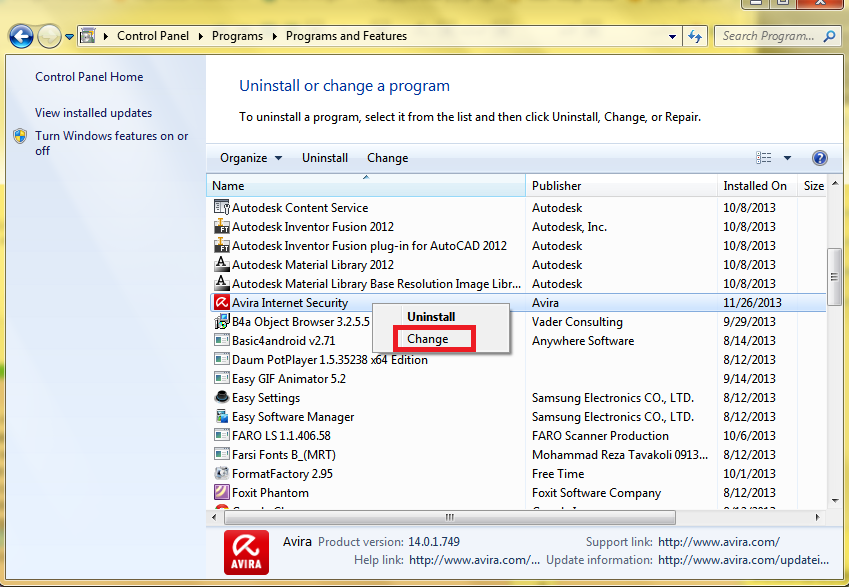This screenshot has width=849, height=587.
Task: Click in the Search Programs input field
Action: pyautogui.click(x=768, y=37)
